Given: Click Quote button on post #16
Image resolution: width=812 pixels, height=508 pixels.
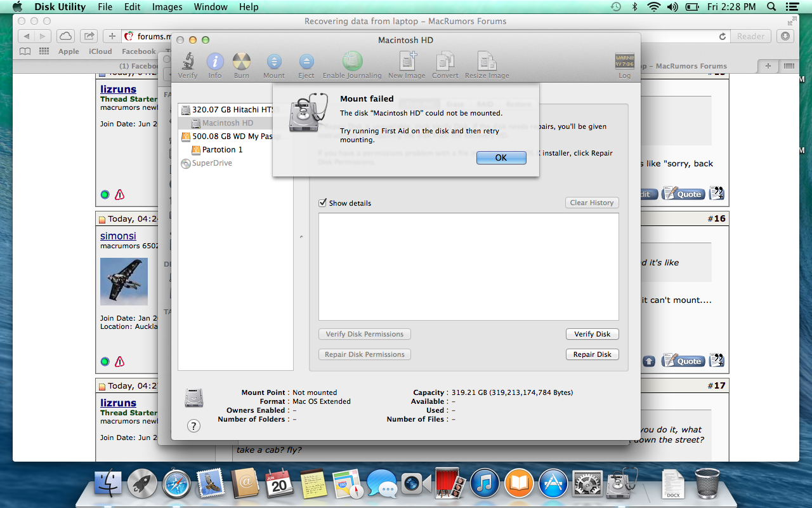Looking at the screenshot, I should click(x=683, y=361).
